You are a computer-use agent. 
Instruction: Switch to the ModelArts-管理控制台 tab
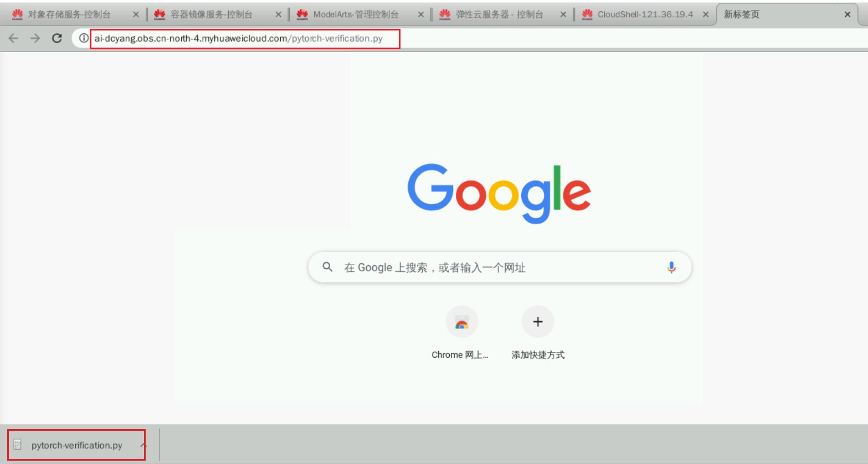click(x=355, y=14)
